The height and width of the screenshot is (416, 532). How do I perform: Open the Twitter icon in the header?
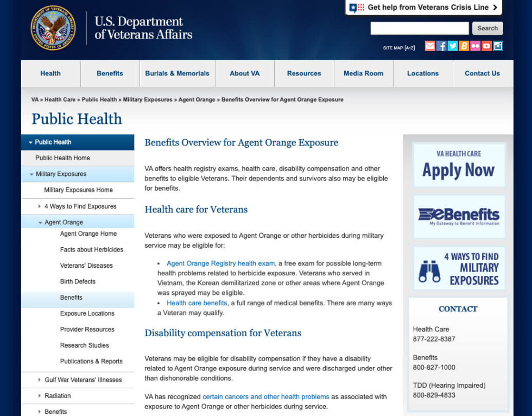[452, 46]
